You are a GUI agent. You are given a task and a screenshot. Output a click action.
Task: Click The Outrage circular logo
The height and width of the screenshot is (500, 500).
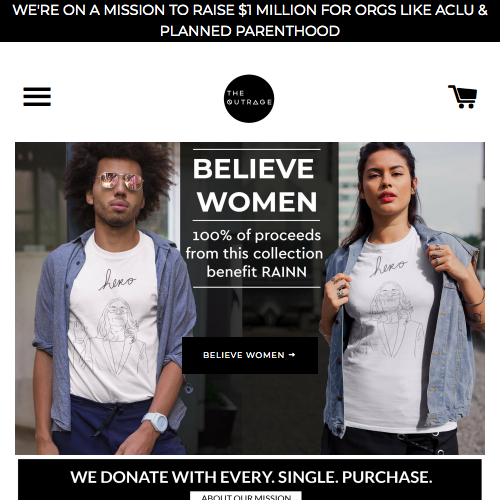point(249,99)
